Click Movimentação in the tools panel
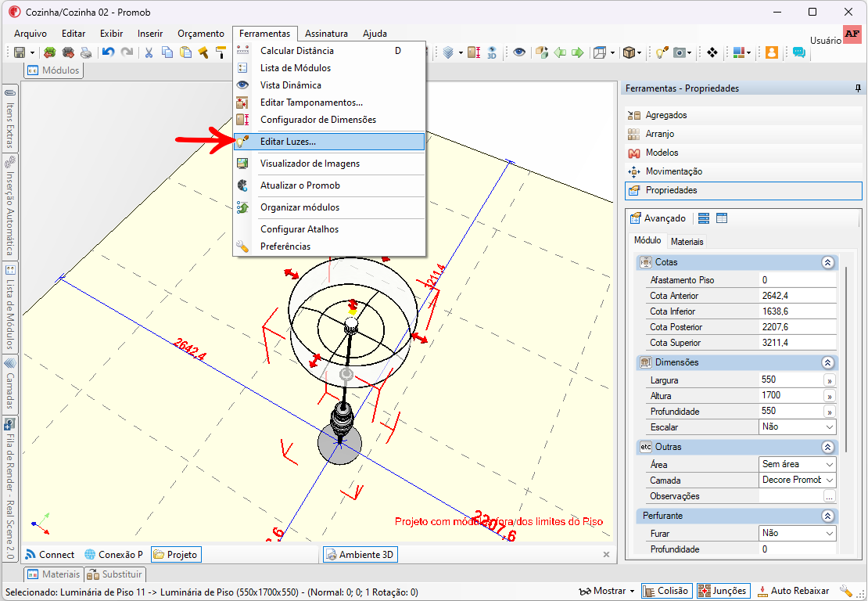 tap(744, 171)
